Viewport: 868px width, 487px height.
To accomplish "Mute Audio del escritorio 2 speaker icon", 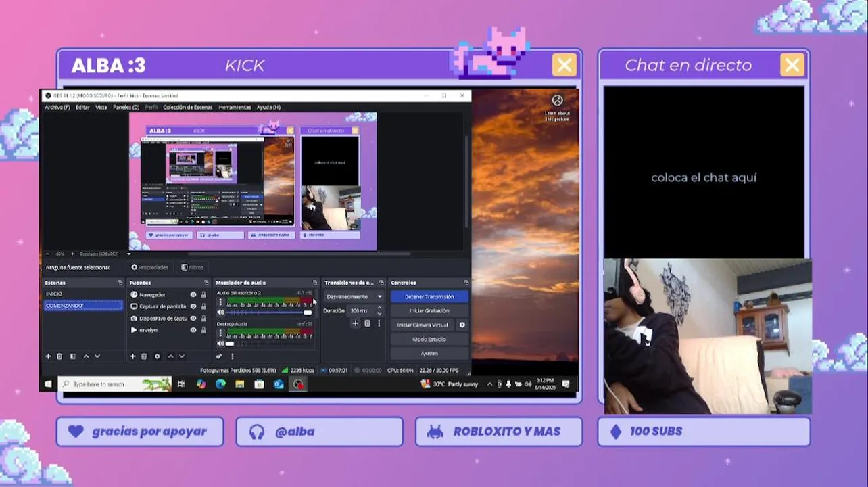I will (x=220, y=312).
